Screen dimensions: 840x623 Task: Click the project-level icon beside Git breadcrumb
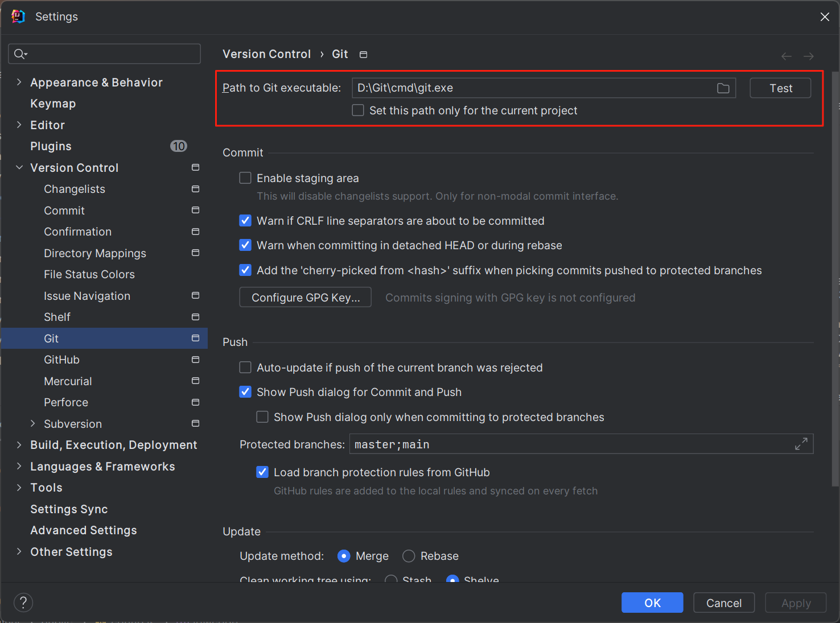364,55
